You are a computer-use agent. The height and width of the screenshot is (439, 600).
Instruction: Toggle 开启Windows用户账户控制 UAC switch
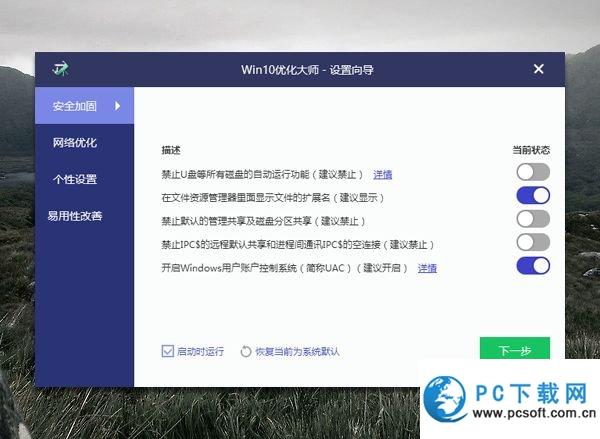[x=533, y=266]
